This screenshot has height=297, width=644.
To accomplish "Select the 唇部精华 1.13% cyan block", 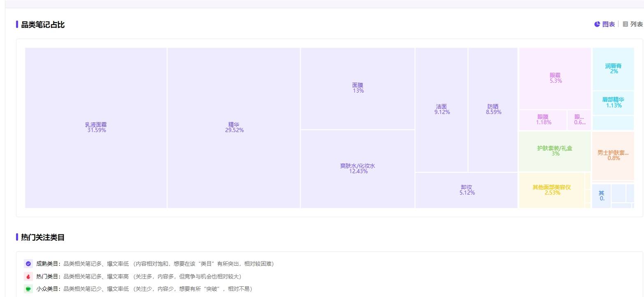I will click(613, 103).
